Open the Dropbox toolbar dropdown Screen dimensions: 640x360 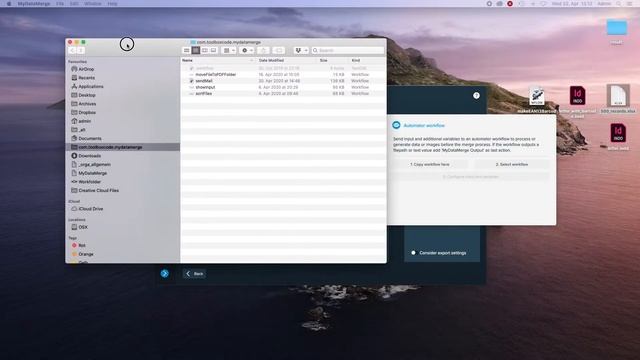[301, 50]
